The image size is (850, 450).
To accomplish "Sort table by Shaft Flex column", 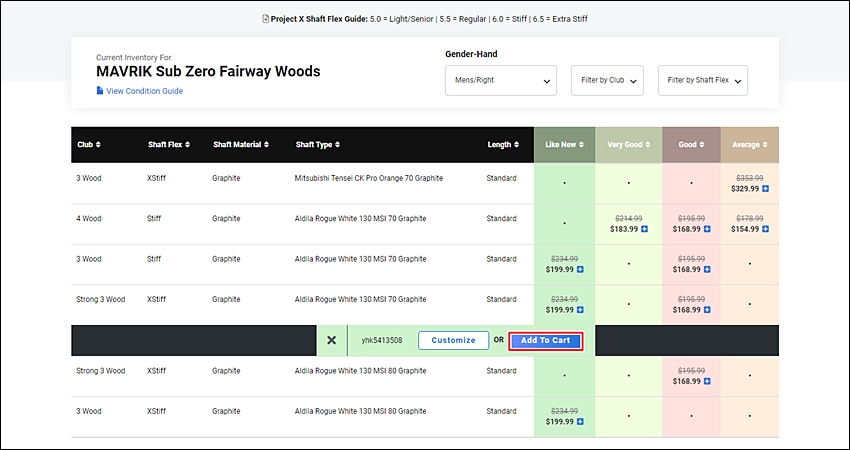I will [169, 145].
